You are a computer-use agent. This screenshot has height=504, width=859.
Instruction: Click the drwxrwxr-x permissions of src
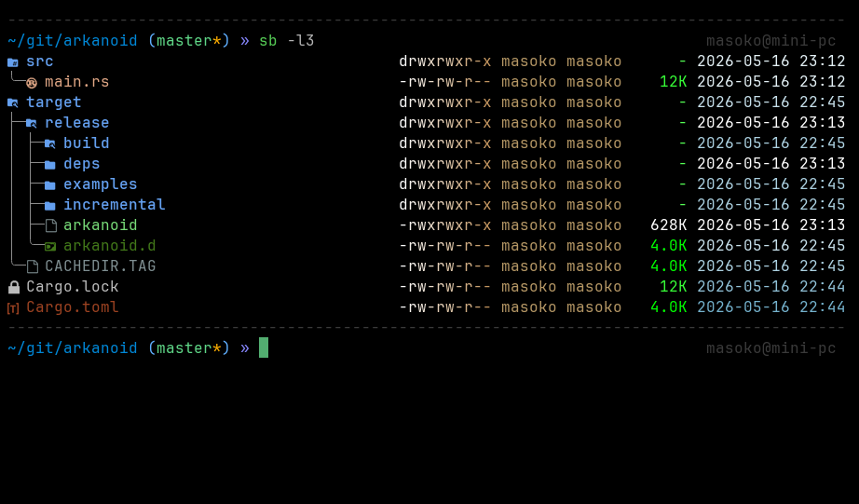[x=444, y=61]
